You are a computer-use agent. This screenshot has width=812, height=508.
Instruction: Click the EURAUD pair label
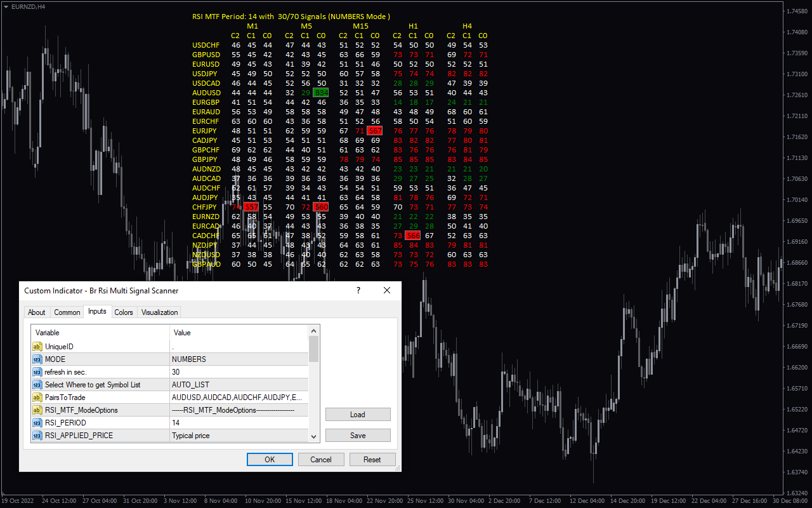click(206, 112)
